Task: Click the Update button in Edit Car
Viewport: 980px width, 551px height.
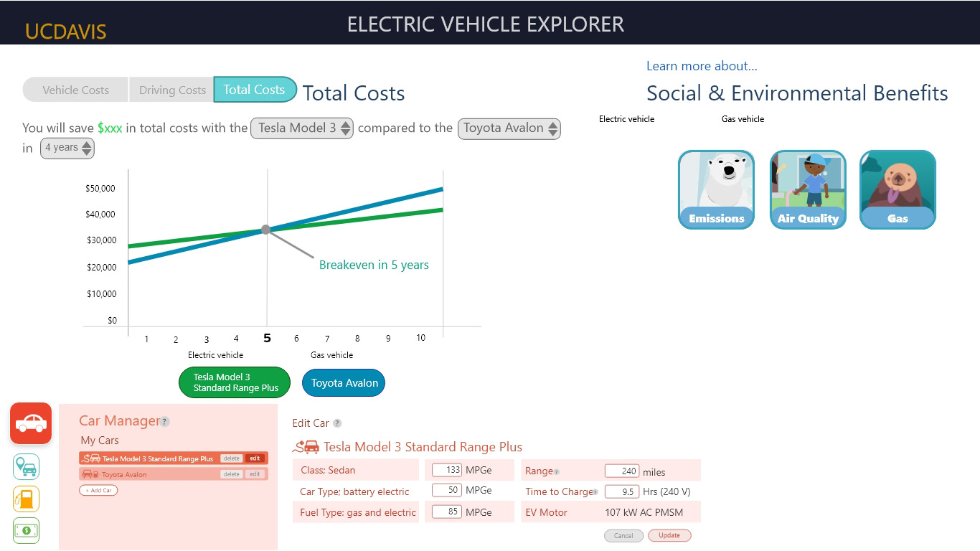Action: point(669,535)
